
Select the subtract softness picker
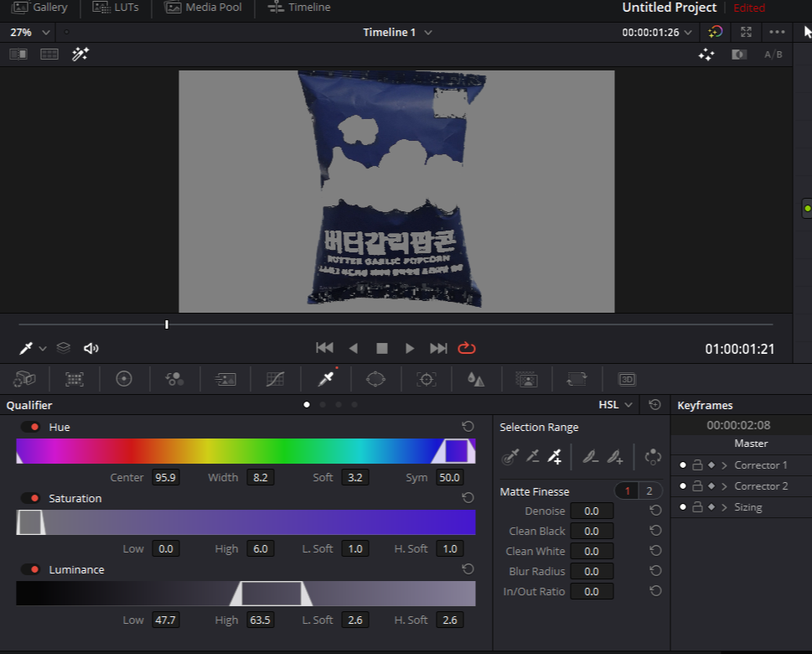[590, 457]
